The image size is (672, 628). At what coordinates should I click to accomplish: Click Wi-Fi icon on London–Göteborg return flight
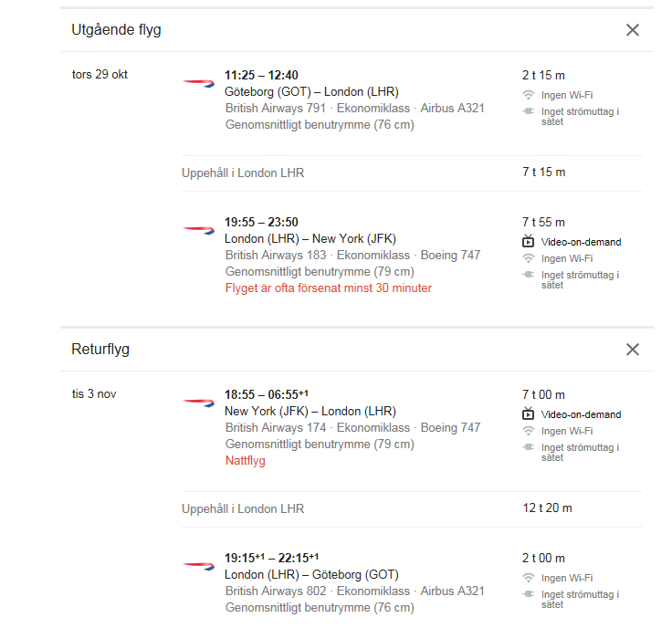pos(529,578)
